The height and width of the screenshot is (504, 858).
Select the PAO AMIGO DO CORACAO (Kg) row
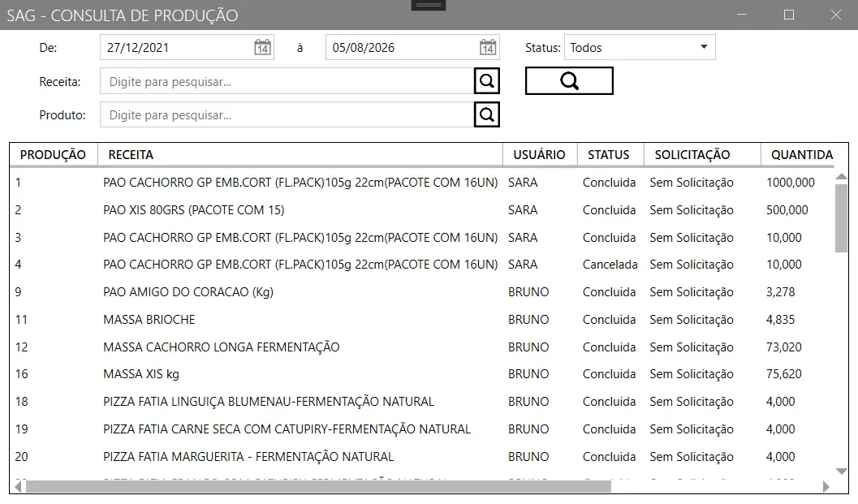[x=422, y=291]
